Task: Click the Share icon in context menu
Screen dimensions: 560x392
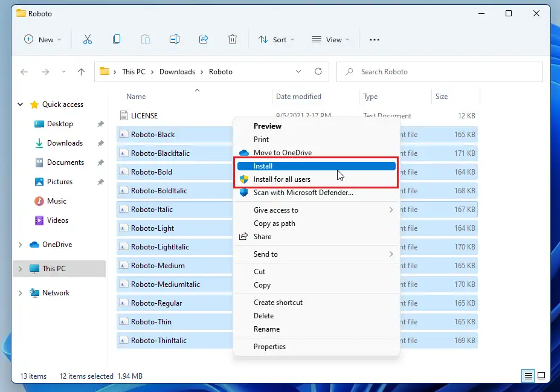Action: click(x=243, y=236)
